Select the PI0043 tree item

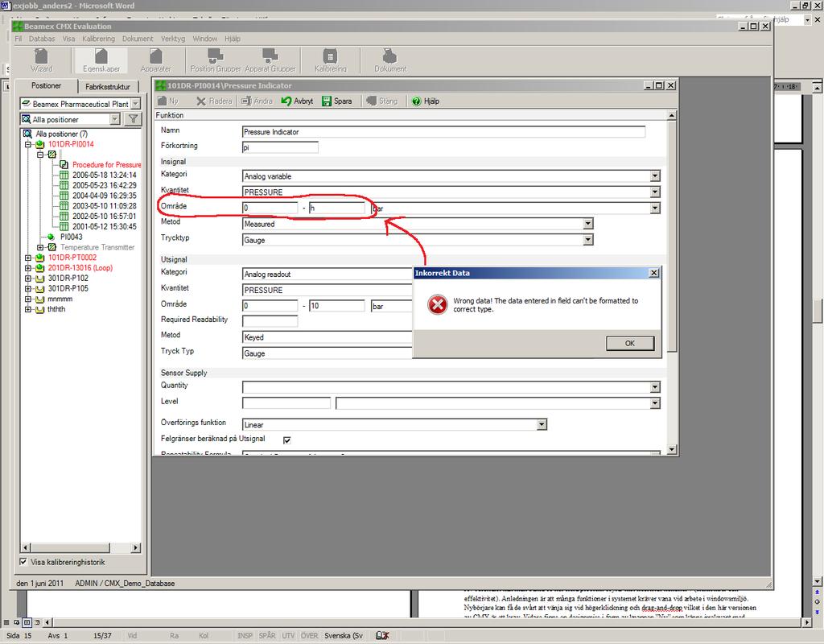(71, 237)
